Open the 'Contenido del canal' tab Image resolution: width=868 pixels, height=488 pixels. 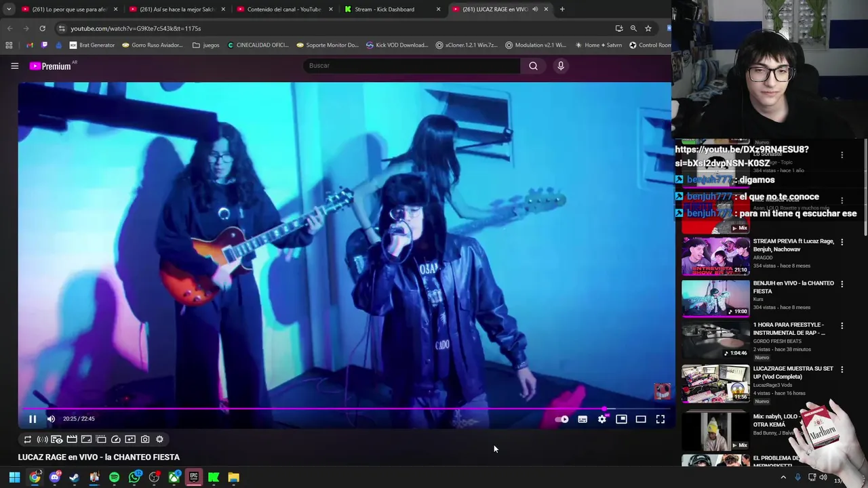click(x=284, y=9)
